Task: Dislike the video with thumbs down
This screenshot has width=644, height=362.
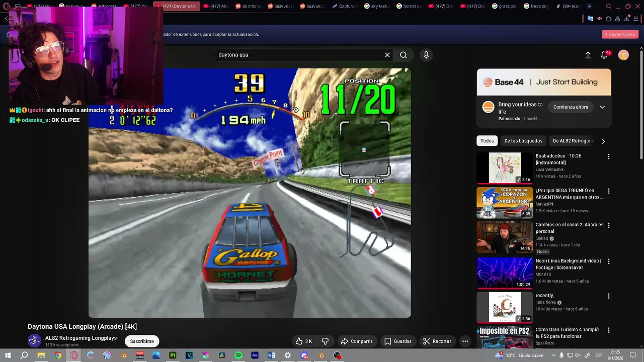Action: click(x=325, y=341)
